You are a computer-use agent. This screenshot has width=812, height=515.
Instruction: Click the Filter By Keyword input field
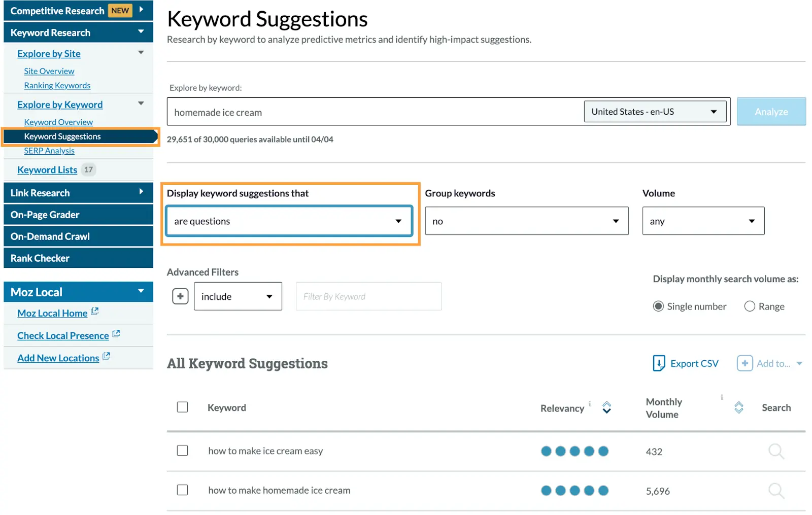click(368, 296)
